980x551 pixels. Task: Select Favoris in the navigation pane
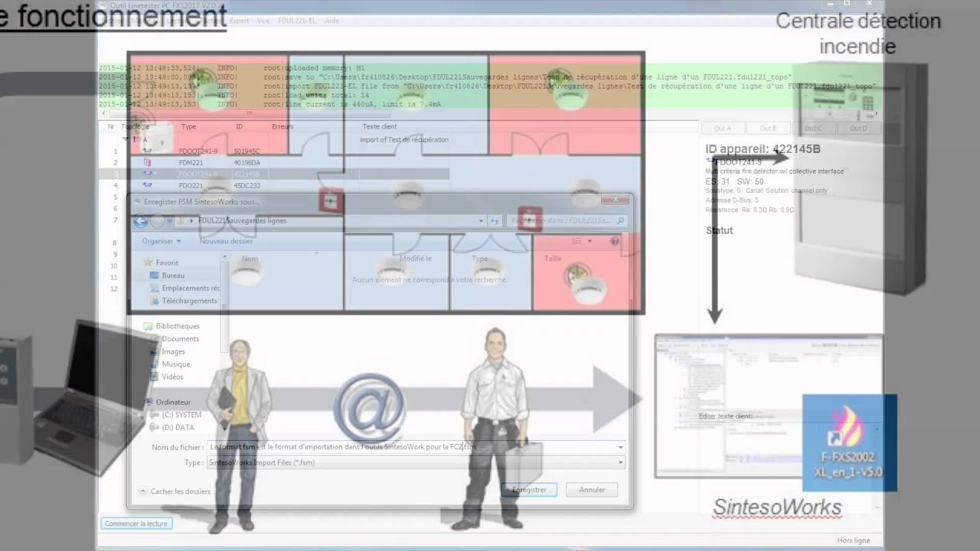coord(167,262)
